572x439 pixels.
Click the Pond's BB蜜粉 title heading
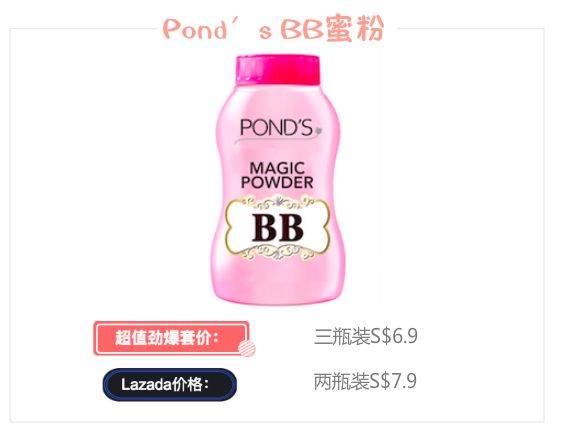(x=274, y=29)
